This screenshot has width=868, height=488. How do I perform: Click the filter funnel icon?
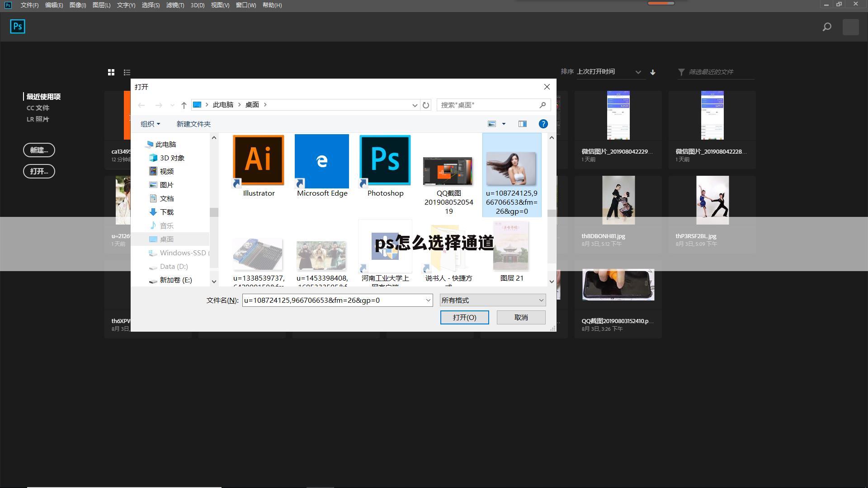[x=681, y=72]
